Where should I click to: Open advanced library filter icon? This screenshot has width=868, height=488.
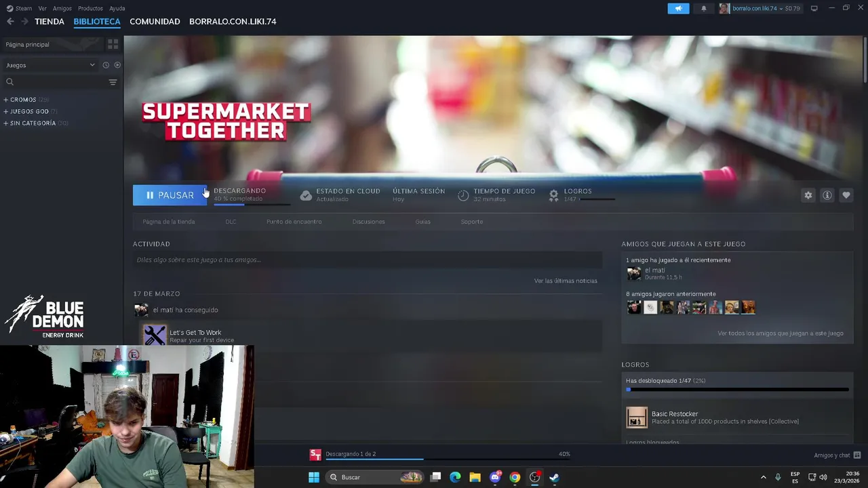pyautogui.click(x=113, y=82)
